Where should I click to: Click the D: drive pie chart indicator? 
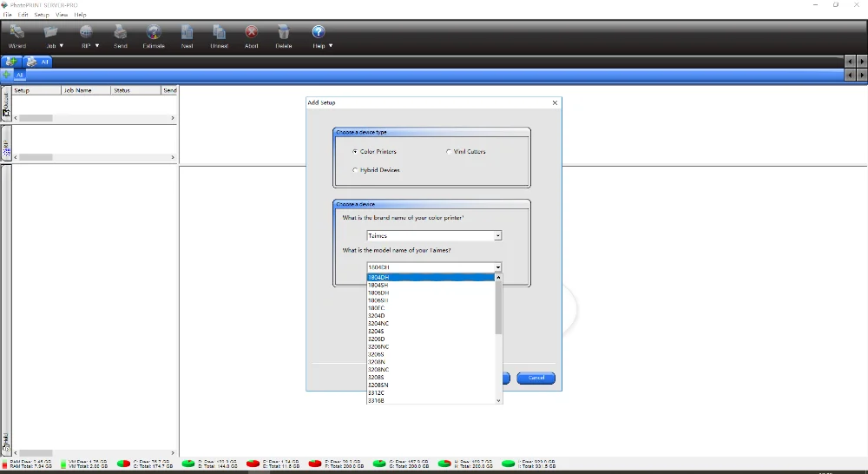(188, 464)
